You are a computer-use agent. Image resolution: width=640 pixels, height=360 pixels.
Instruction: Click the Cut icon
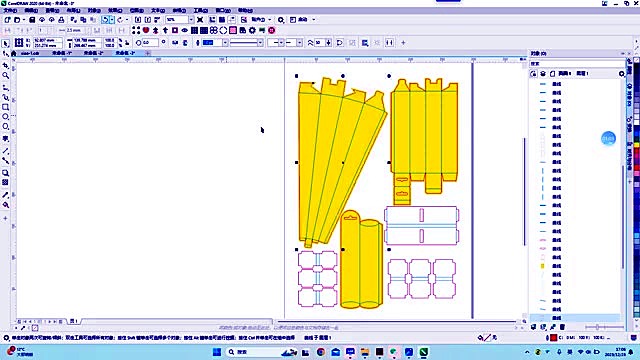click(73, 20)
